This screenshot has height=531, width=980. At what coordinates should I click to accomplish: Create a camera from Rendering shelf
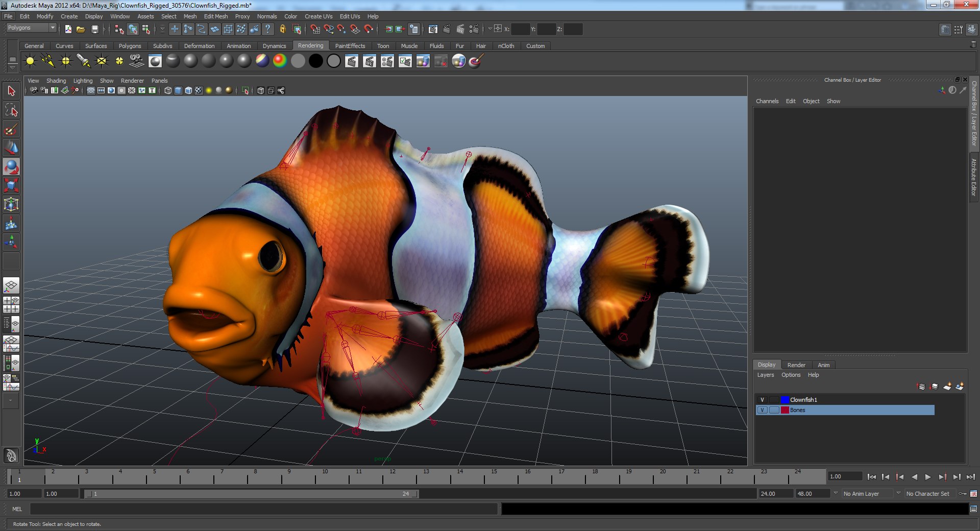136,61
